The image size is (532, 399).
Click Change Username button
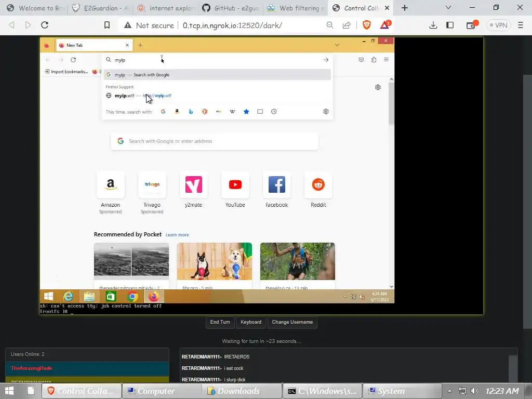tap(292, 322)
